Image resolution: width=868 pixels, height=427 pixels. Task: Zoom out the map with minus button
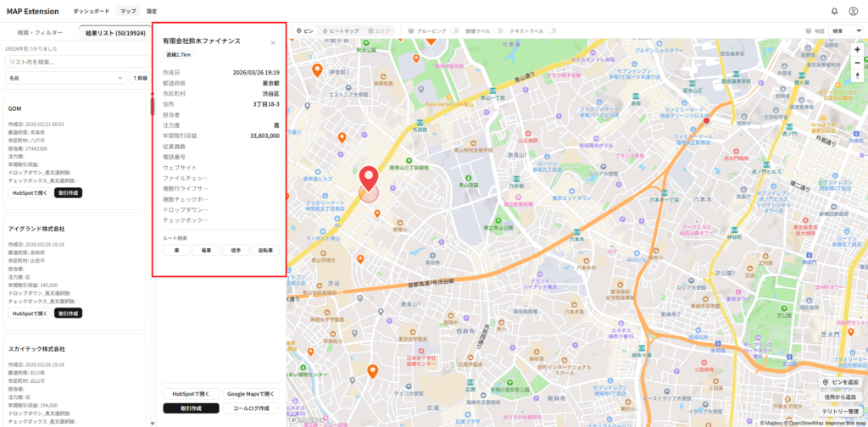click(x=857, y=63)
